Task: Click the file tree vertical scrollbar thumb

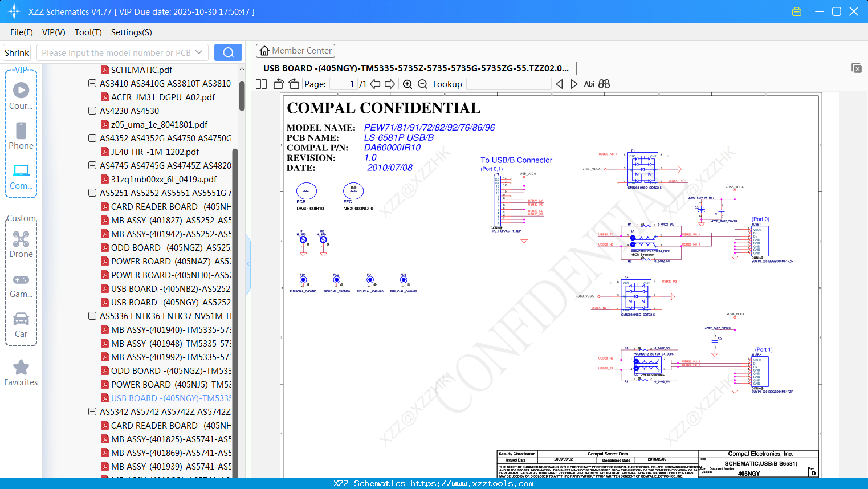Action: (x=242, y=96)
